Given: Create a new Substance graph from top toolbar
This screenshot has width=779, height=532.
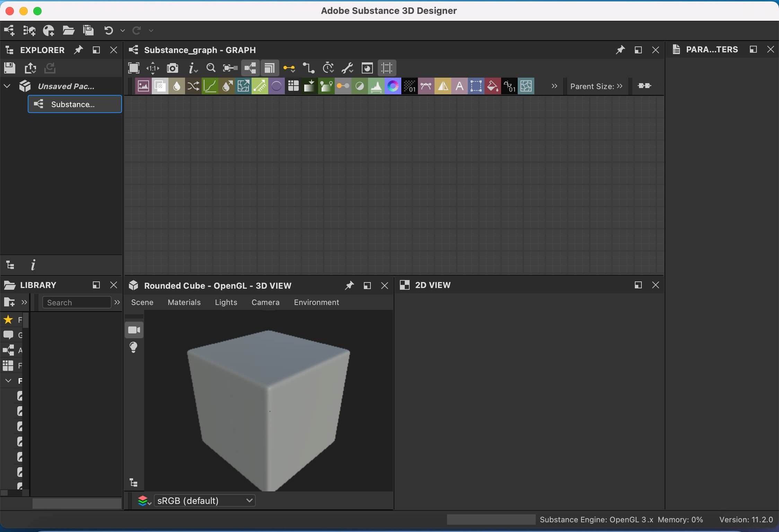Looking at the screenshot, I should click(9, 30).
